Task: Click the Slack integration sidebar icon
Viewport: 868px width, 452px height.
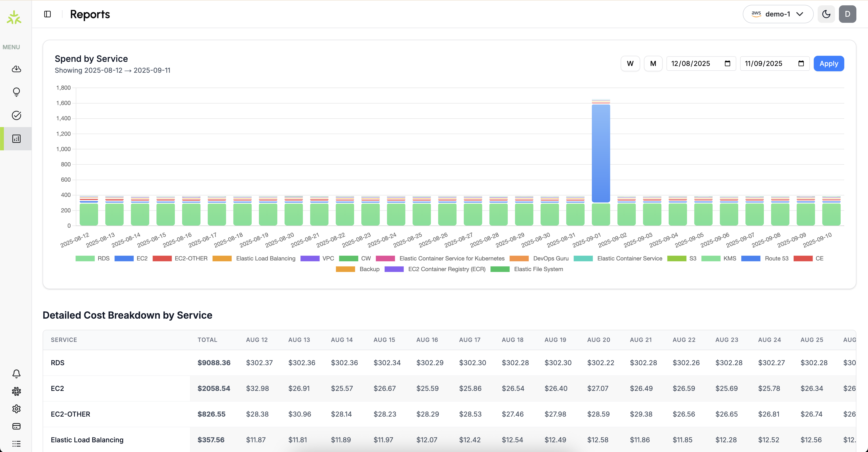Action: coord(16,391)
